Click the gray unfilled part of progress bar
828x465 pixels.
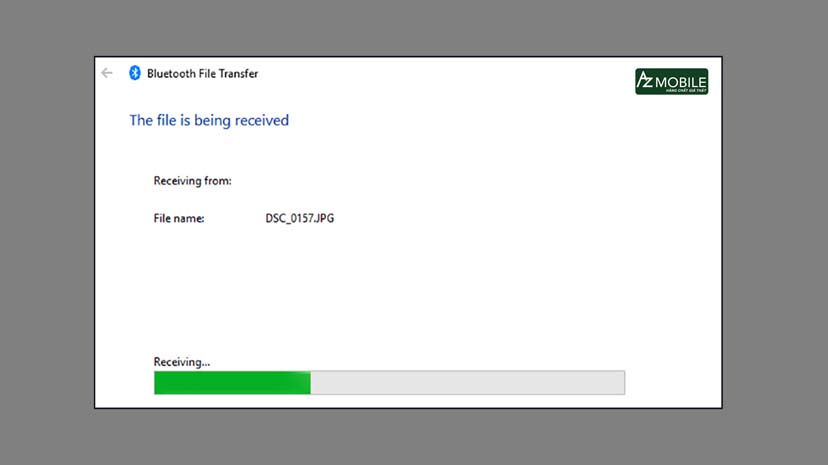467,382
